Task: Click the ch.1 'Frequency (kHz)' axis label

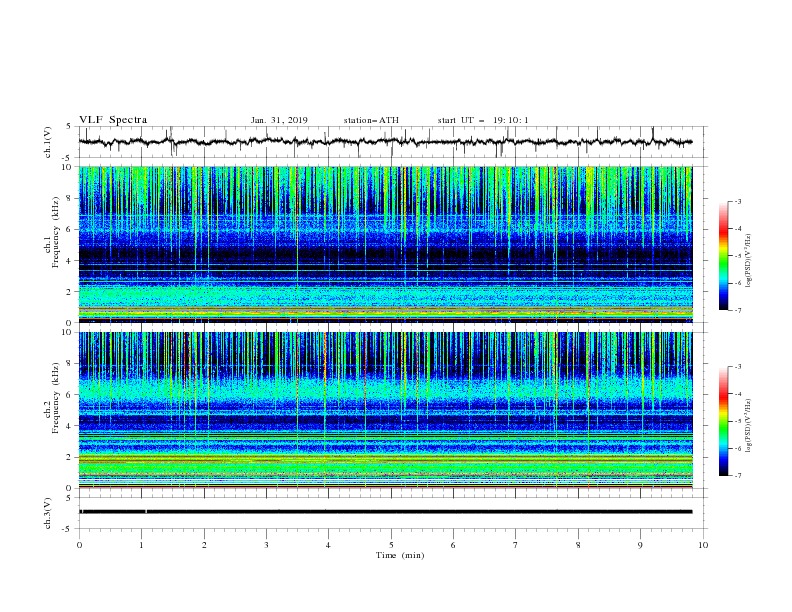Action: pos(56,233)
